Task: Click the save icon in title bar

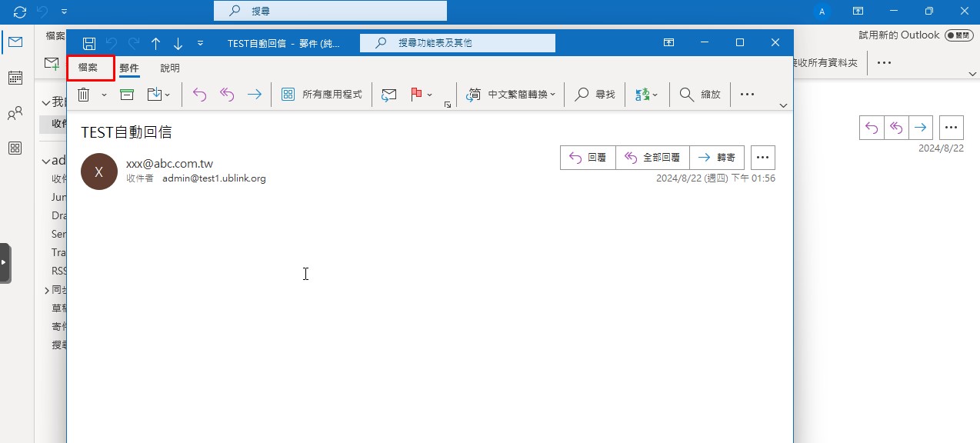Action: coord(89,43)
